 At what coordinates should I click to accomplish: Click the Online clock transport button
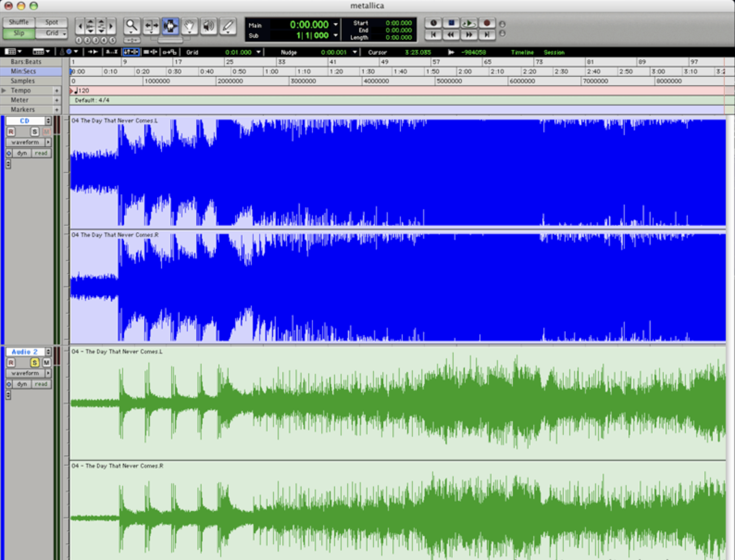pyautogui.click(x=434, y=23)
